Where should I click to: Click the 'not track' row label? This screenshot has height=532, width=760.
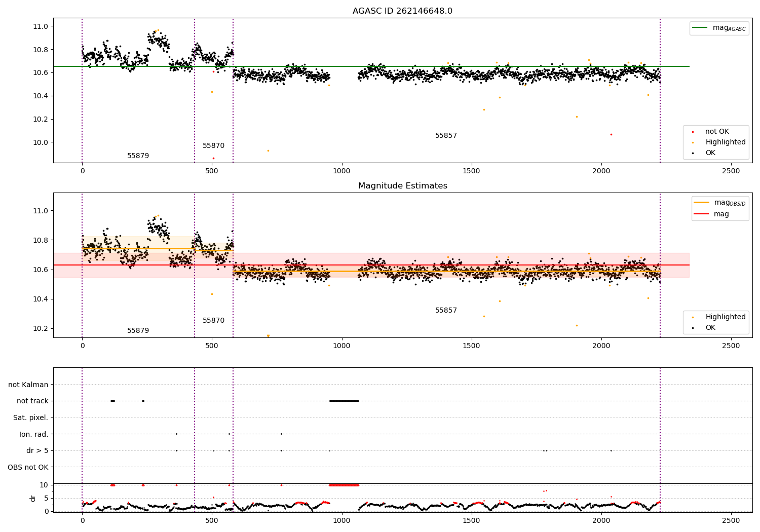click(32, 401)
